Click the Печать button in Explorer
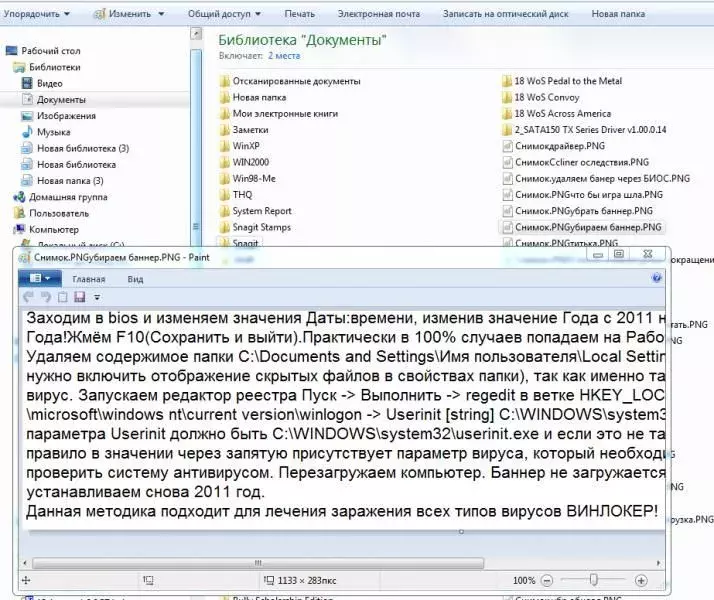The height and width of the screenshot is (600, 714). (x=300, y=14)
